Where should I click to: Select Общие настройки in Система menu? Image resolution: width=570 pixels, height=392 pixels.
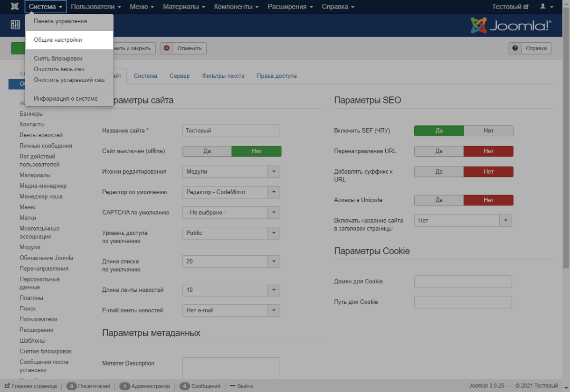coord(58,40)
